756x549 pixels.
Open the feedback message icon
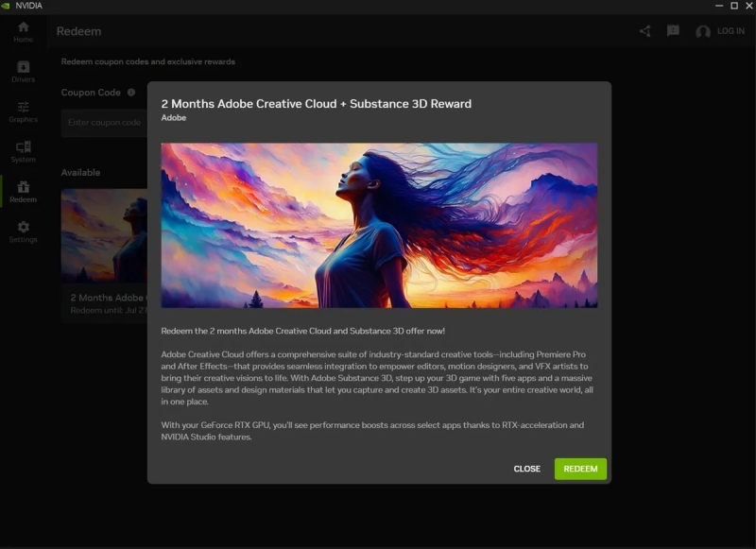pyautogui.click(x=673, y=30)
